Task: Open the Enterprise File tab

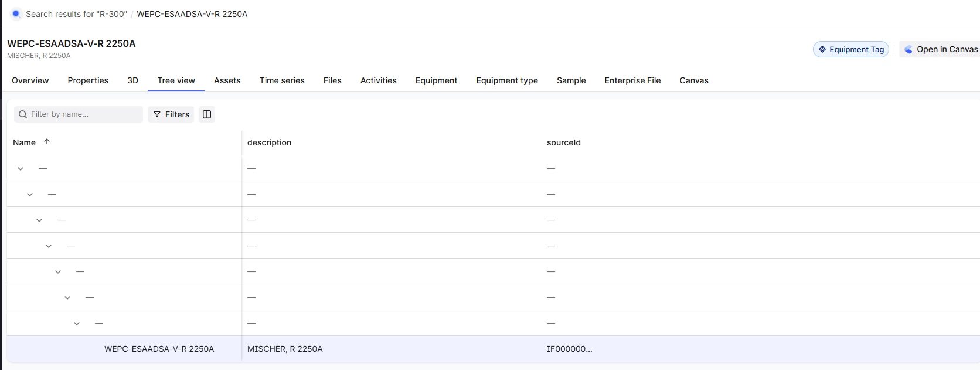Action: point(632,81)
